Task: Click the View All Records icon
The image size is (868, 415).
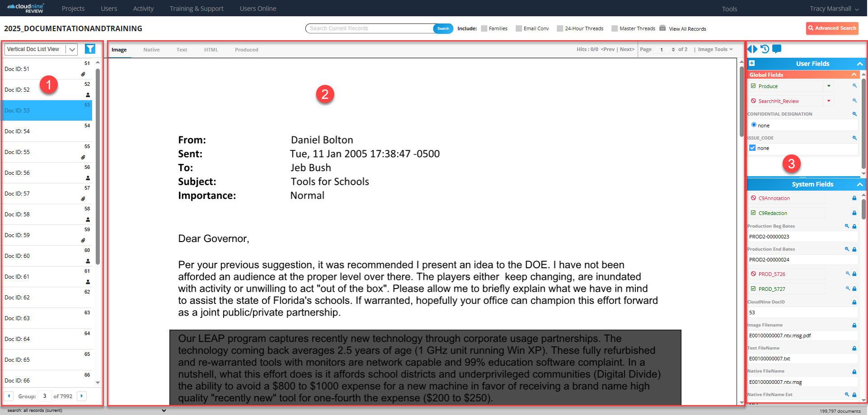Action: [662, 28]
